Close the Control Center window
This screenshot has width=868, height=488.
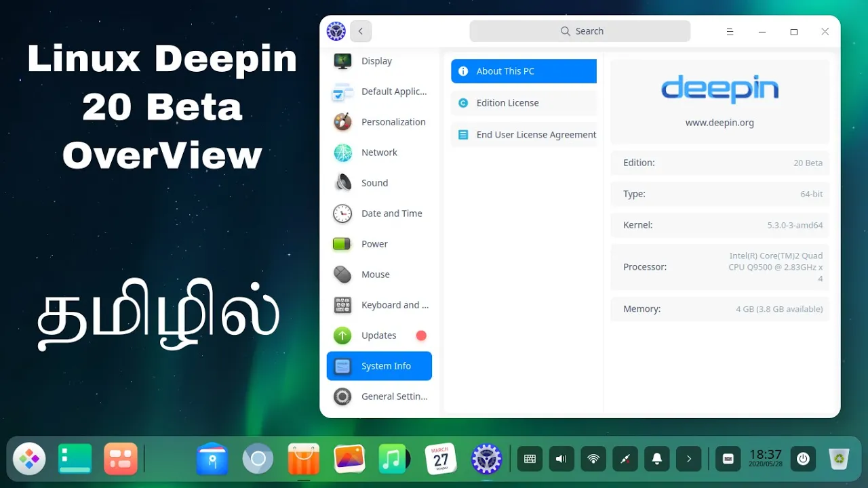coord(825,32)
